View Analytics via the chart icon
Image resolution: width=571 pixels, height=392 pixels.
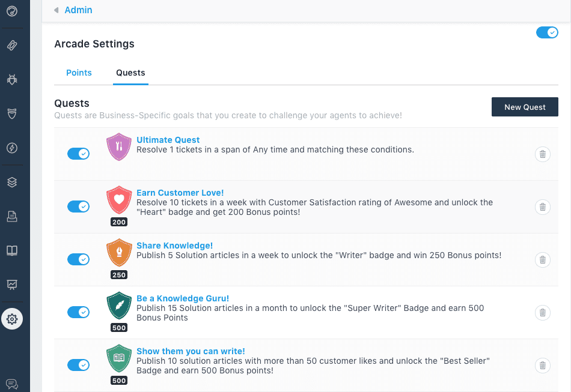pyautogui.click(x=13, y=285)
